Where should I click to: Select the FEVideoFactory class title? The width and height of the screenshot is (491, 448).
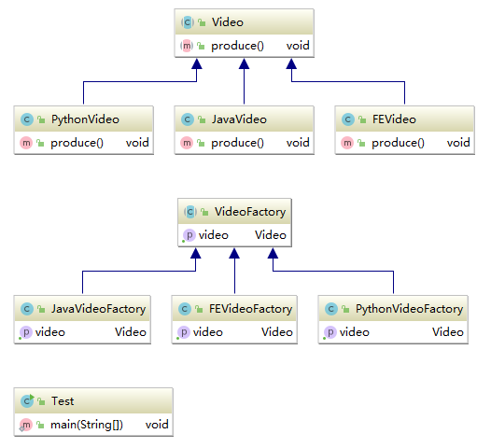coord(251,309)
